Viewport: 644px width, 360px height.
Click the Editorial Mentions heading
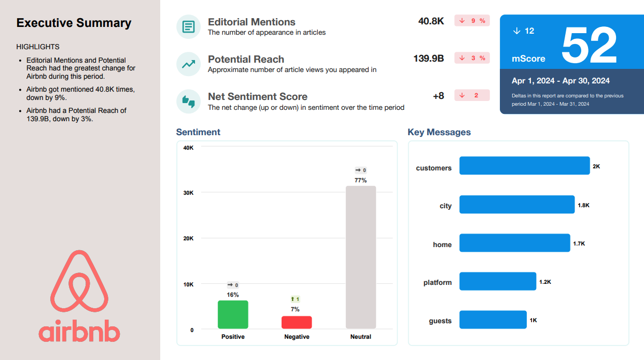(251, 22)
